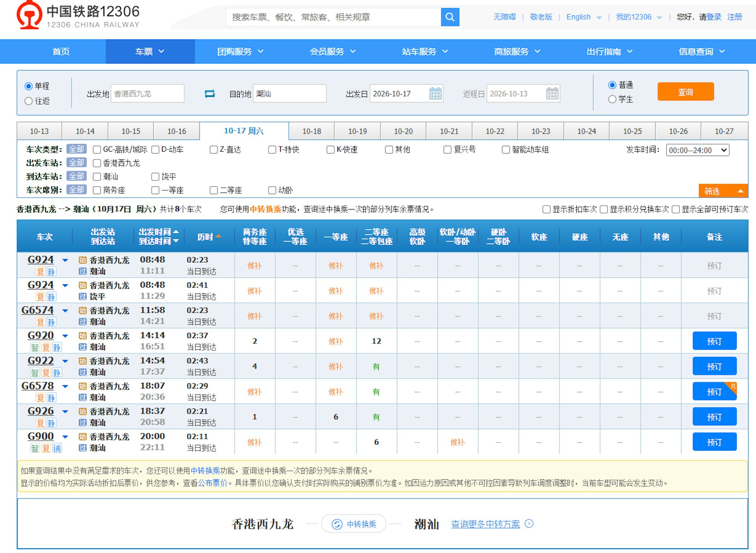This screenshot has height=553, width=756.
Task: Check the GC-高铁/城际 train type box
Action: [x=97, y=150]
